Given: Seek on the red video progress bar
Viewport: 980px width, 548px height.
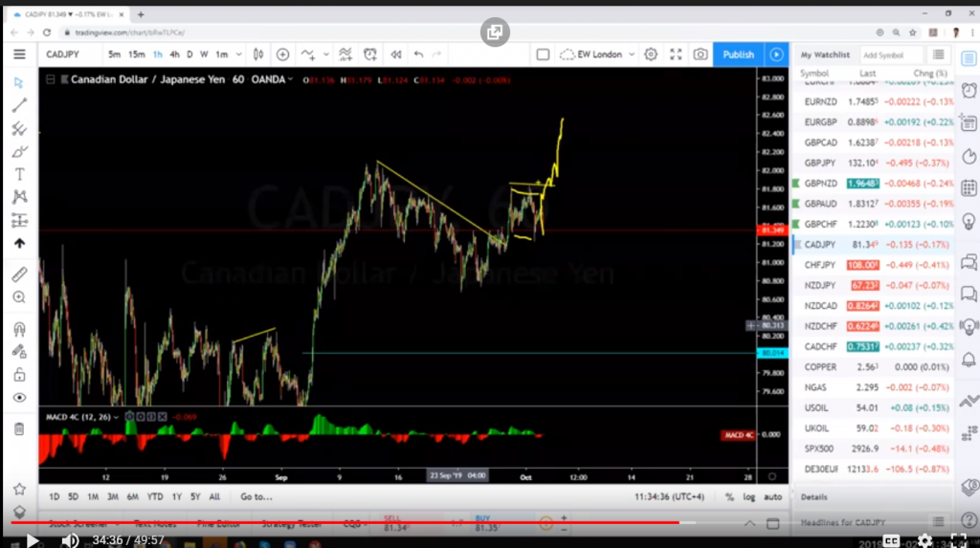Looking at the screenshot, I should click(345, 522).
